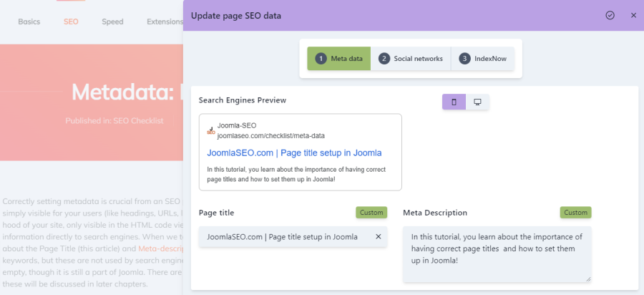Click the preview description snippet text
This screenshot has height=295, width=644.
click(x=296, y=174)
